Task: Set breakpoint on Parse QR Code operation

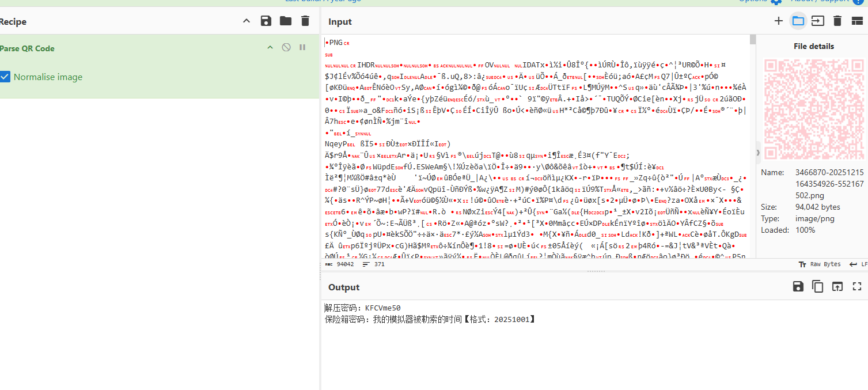Action: pos(302,48)
